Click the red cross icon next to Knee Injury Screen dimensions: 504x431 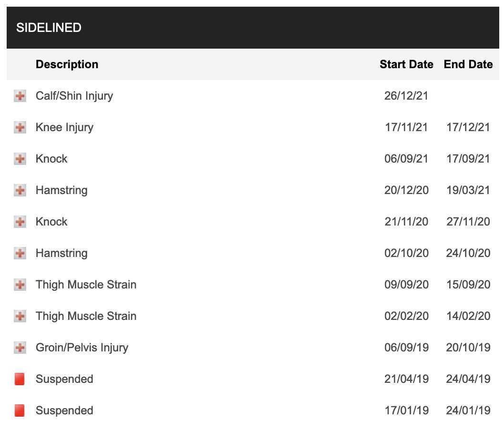pos(20,127)
